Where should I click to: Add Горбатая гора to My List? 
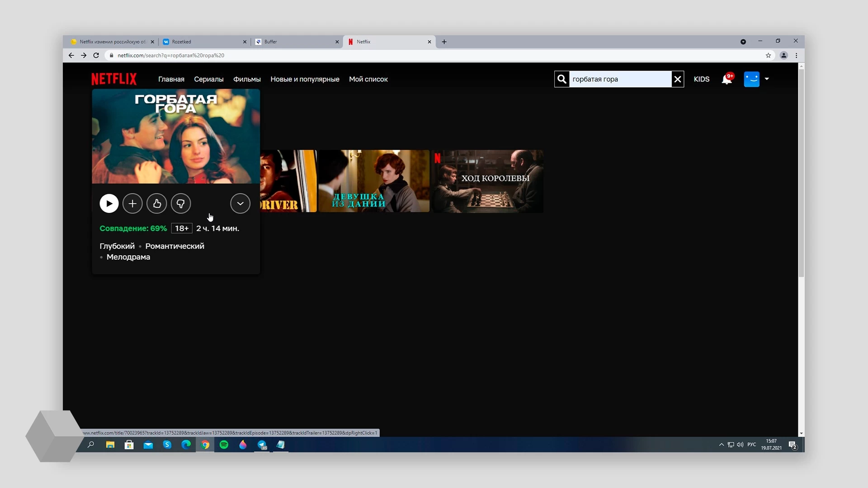point(132,204)
